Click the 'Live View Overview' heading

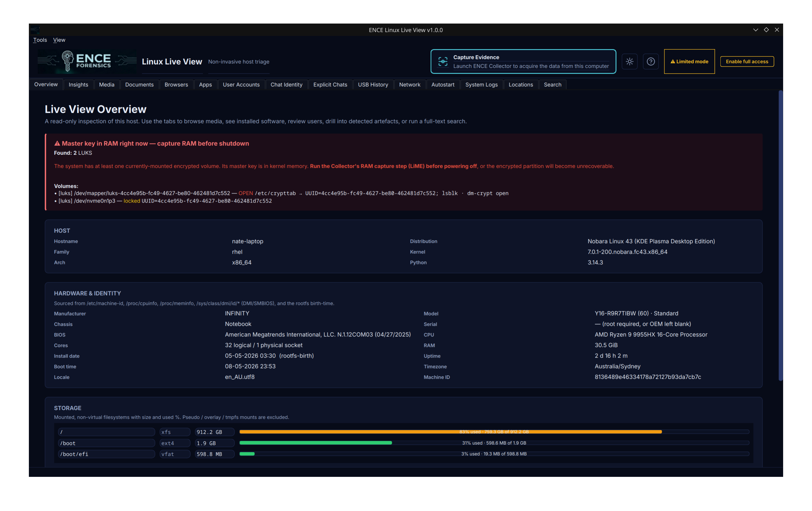95,109
